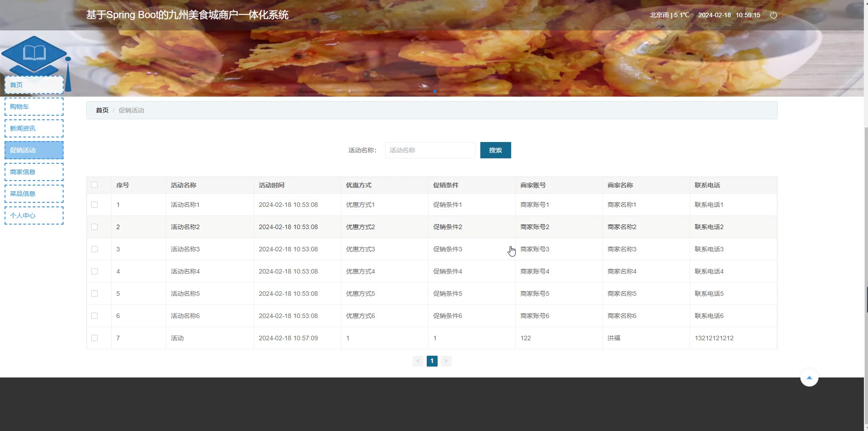Open the 首页 sidebar menu item
Viewport: 868px width, 431px height.
tap(34, 85)
